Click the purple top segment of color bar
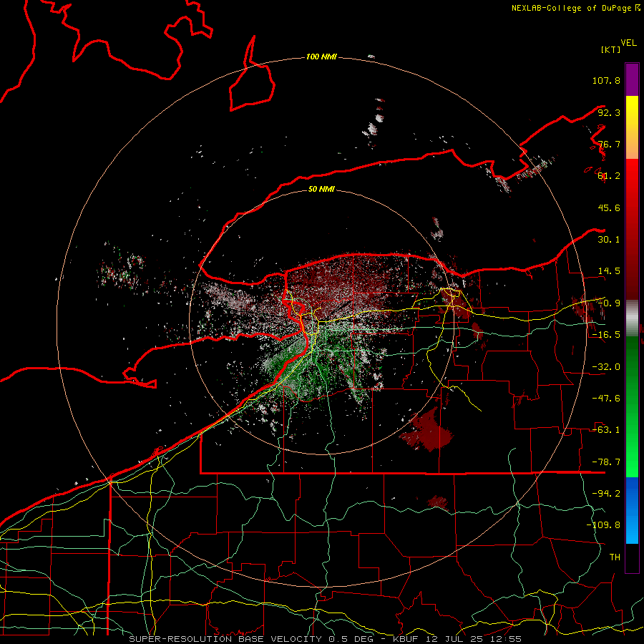644x644 pixels. click(632, 79)
